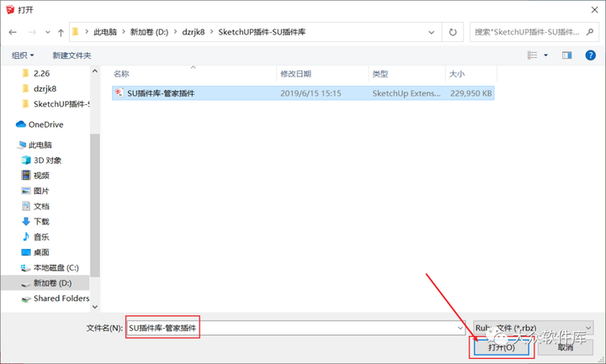Open view options dropdown arrow

tap(545, 55)
